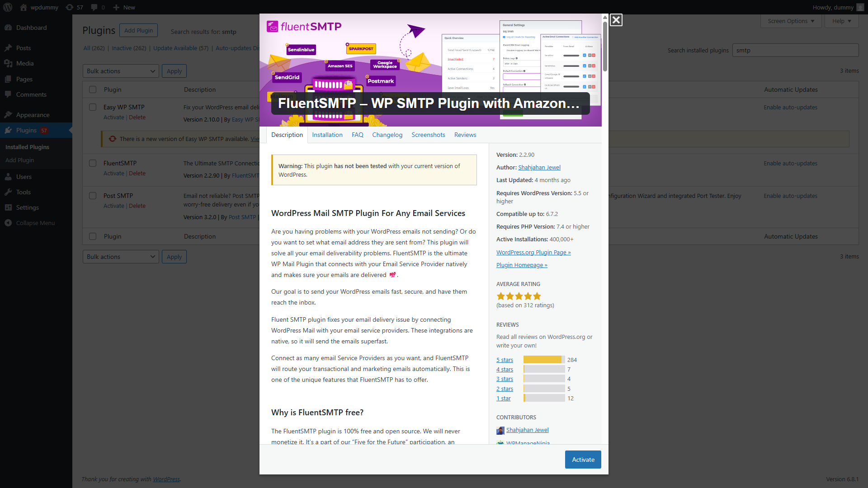
Task: Switch to the Description tab
Action: [287, 135]
